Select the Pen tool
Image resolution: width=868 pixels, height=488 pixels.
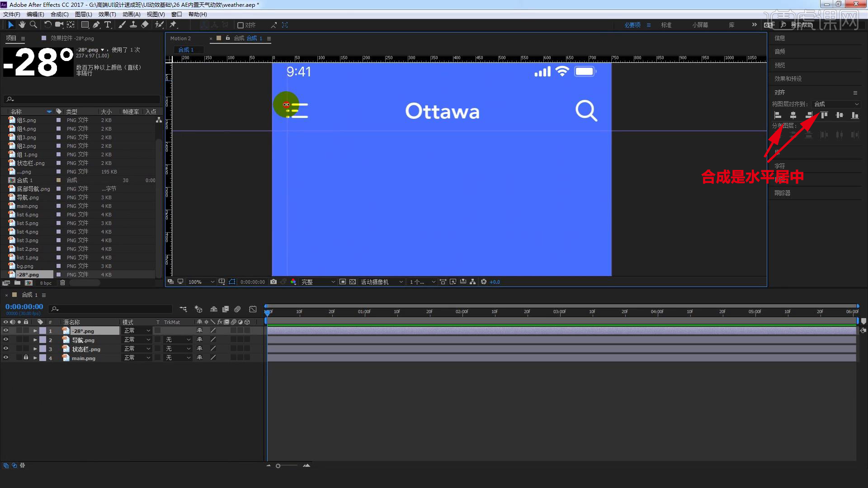(x=96, y=25)
